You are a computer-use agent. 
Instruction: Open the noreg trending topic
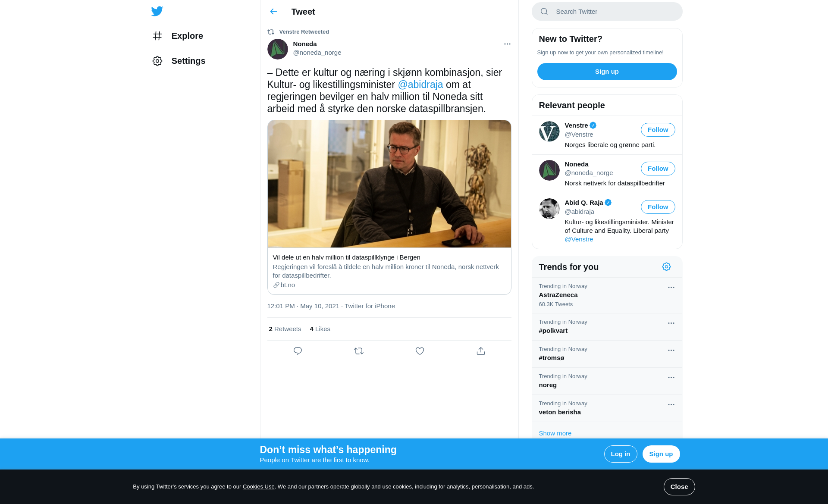tap(607, 381)
